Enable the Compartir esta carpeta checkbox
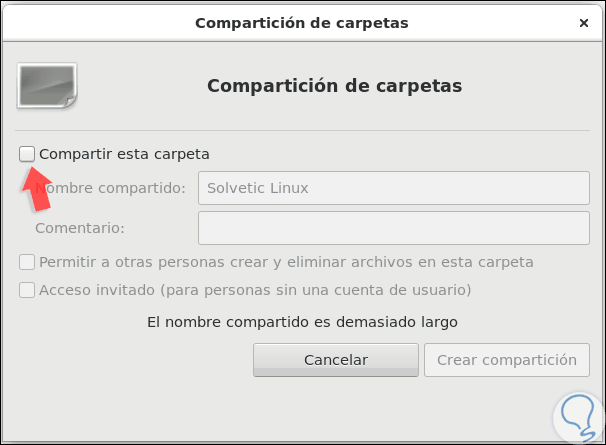The width and height of the screenshot is (606, 445). pyautogui.click(x=27, y=154)
